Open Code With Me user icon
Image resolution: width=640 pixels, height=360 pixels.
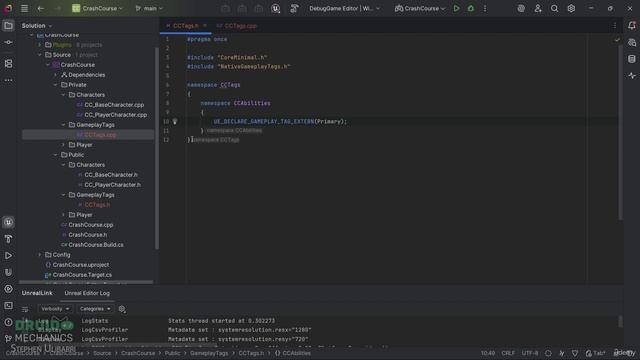[538, 8]
